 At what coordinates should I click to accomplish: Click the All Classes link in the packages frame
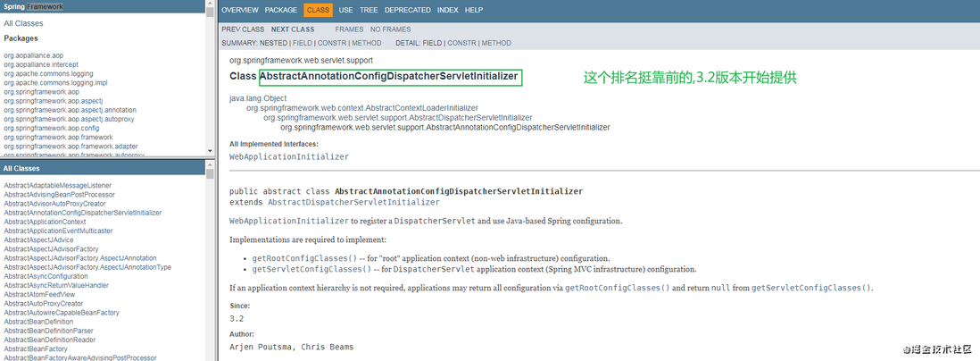click(x=24, y=24)
